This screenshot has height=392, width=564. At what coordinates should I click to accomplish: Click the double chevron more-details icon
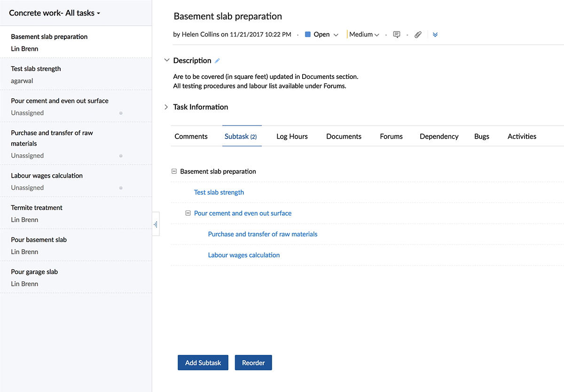point(435,35)
